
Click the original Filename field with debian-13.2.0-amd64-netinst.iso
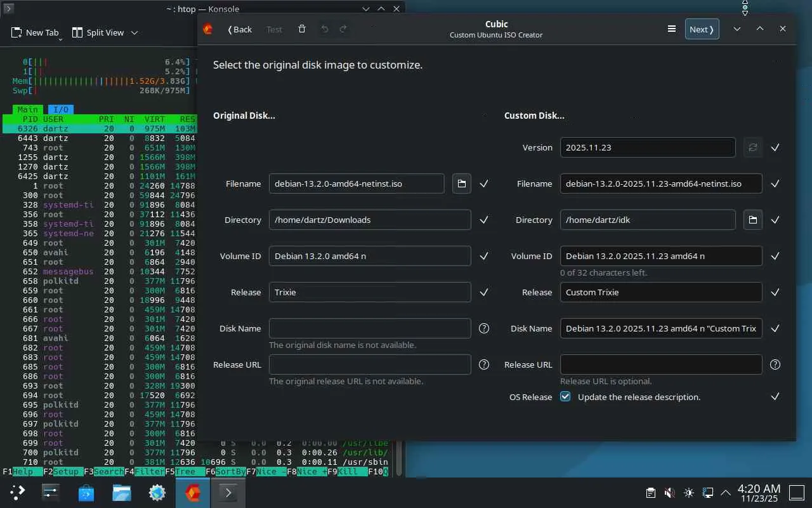[x=357, y=184]
